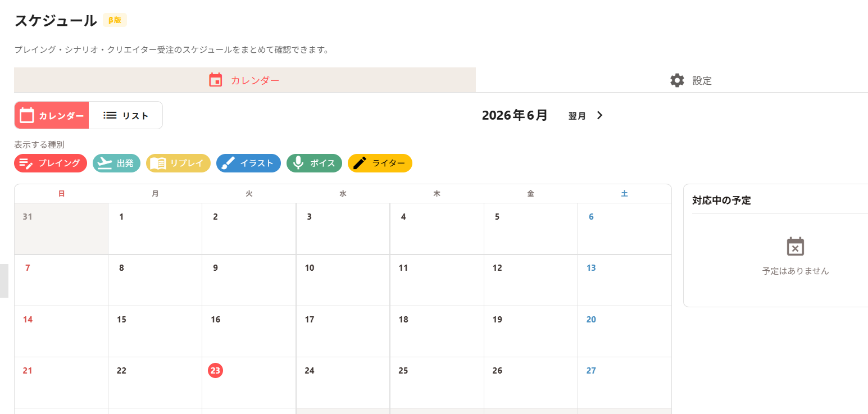Viewport: 868px width, 414px height.
Task: Select June 1 in the calendar
Action: point(155,229)
